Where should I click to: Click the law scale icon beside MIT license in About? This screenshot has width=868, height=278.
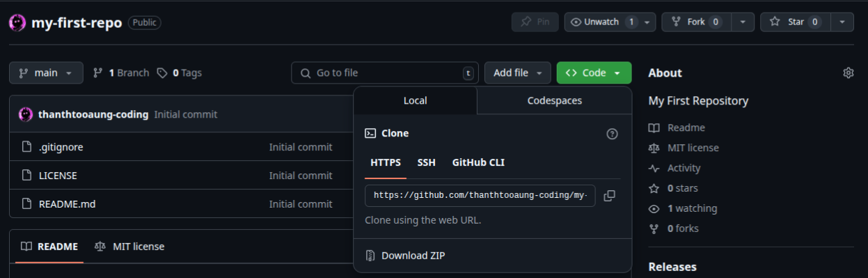tap(654, 148)
